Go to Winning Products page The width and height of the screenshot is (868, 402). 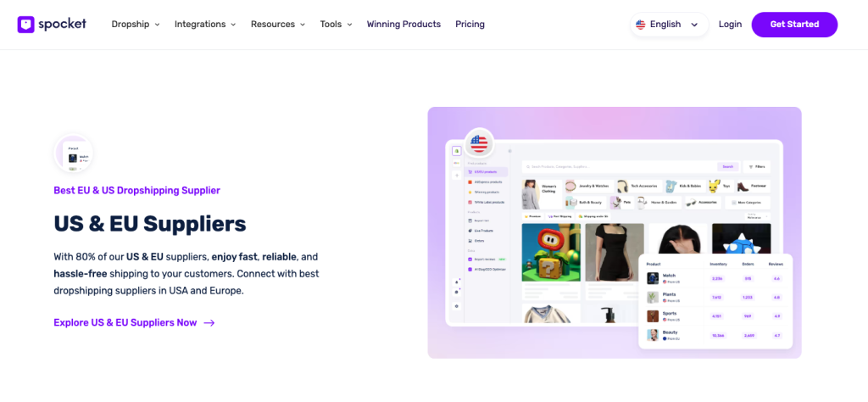[403, 25]
